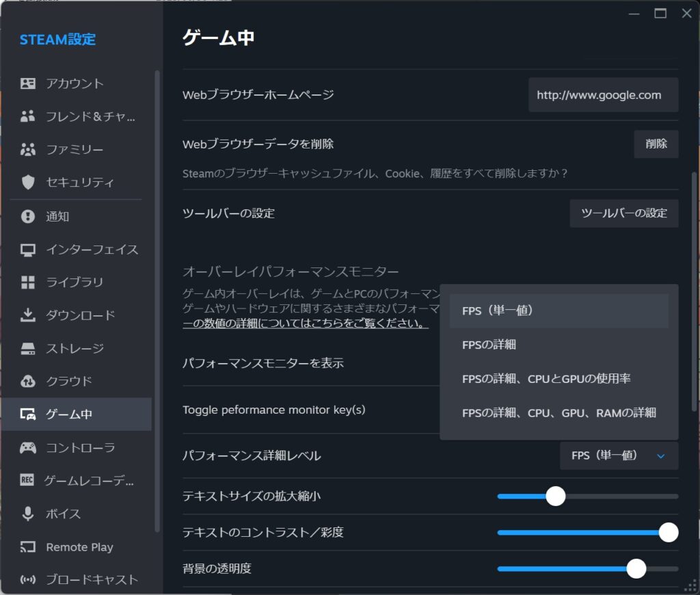Click the STEAM設定 title text
700x595 pixels.
tap(57, 39)
